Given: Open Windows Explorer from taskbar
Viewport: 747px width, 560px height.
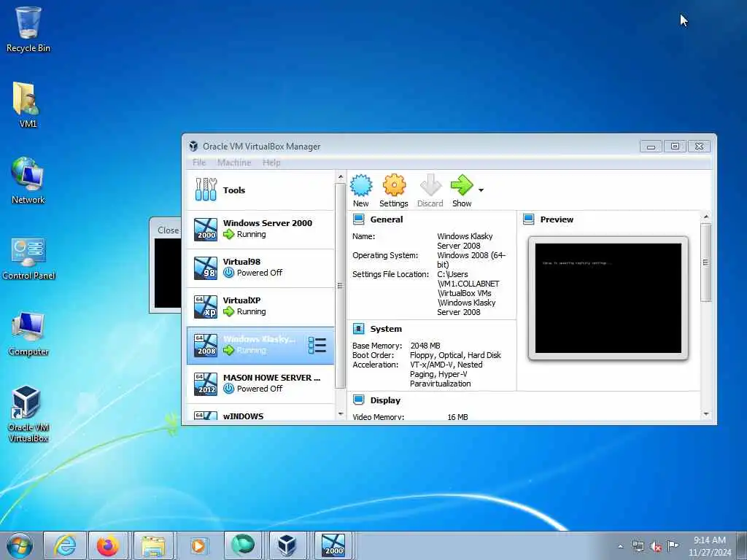Looking at the screenshot, I should [x=153, y=545].
